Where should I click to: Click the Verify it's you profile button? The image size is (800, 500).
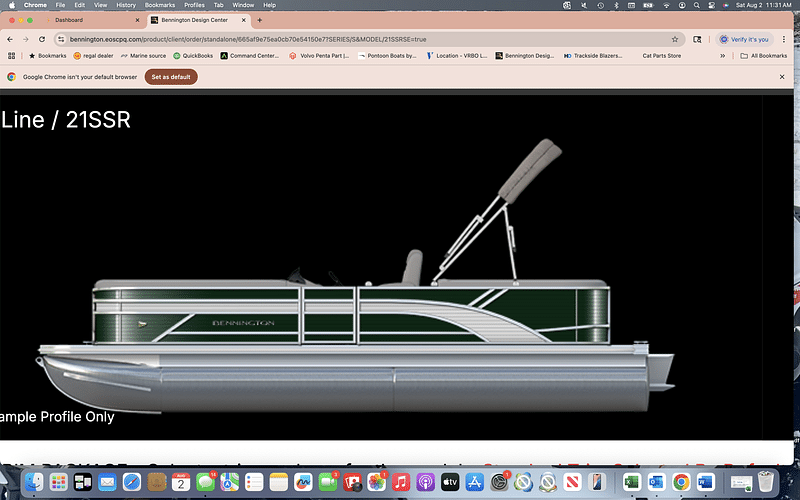coord(744,39)
